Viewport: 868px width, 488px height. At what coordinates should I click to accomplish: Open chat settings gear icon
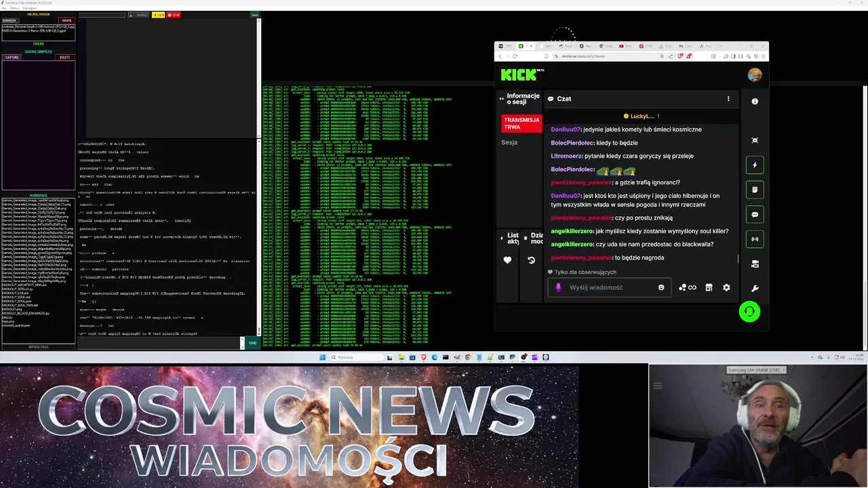click(726, 287)
